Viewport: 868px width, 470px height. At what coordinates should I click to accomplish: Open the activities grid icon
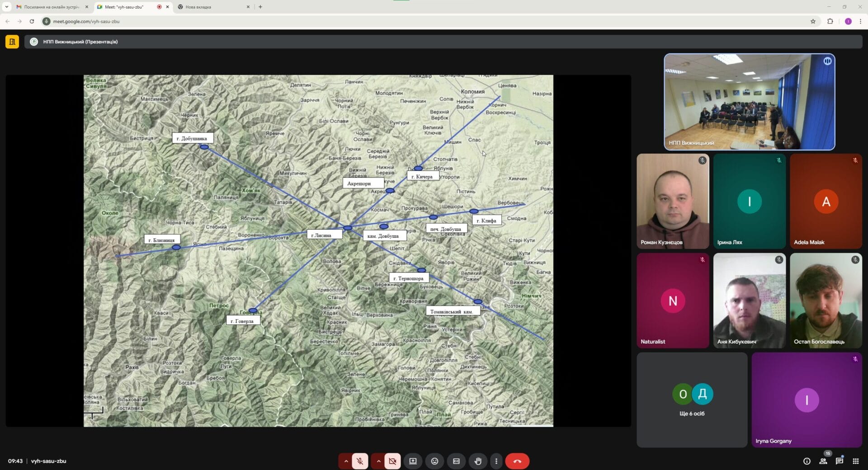(855, 461)
